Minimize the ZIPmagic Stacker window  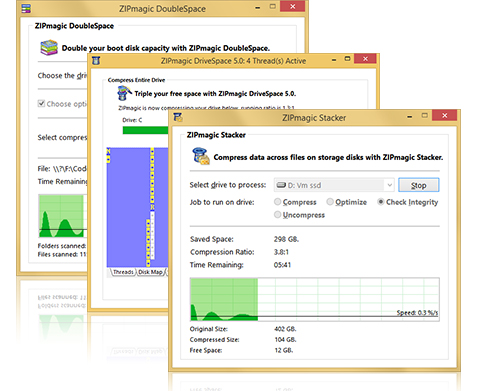pos(410,116)
